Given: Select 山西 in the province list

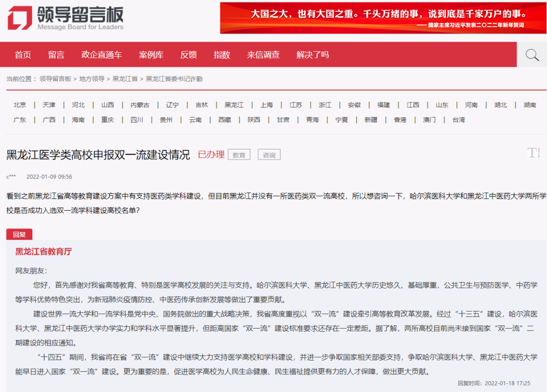Looking at the screenshot, I should (x=107, y=105).
